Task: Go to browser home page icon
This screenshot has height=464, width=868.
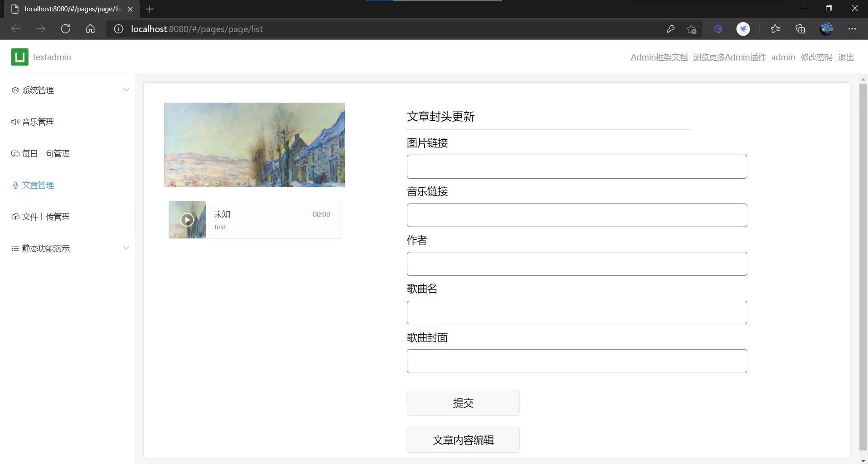Action: (x=90, y=29)
